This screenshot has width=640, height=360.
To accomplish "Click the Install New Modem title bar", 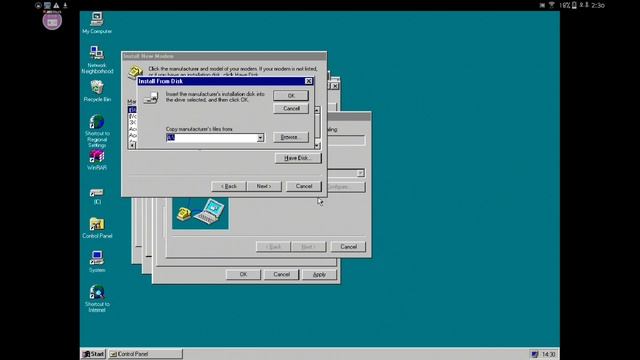I will [224, 56].
